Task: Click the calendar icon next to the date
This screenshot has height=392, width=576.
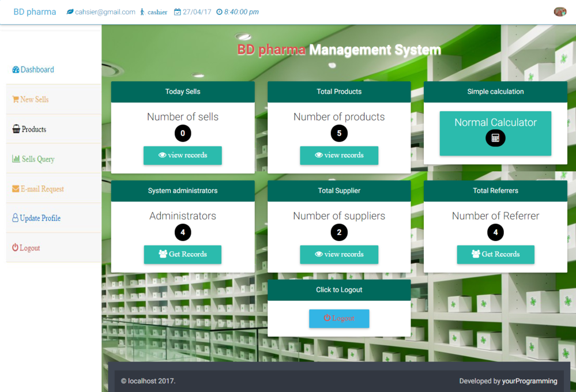Action: pos(177,12)
